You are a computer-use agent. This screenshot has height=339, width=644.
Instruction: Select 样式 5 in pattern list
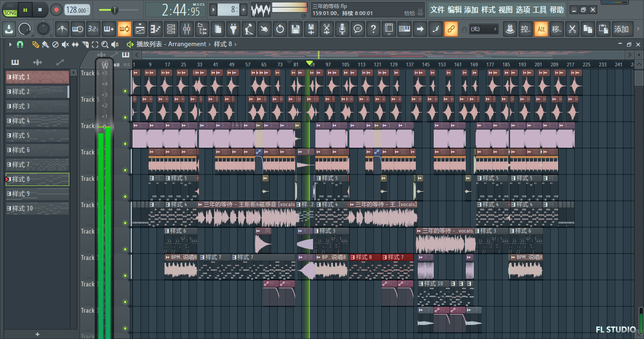(37, 135)
